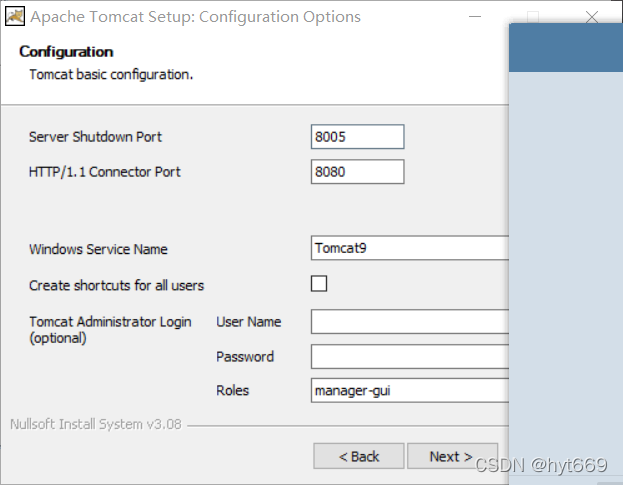623x485 pixels.
Task: Click the Create shortcuts for all users label
Action: pos(116,285)
